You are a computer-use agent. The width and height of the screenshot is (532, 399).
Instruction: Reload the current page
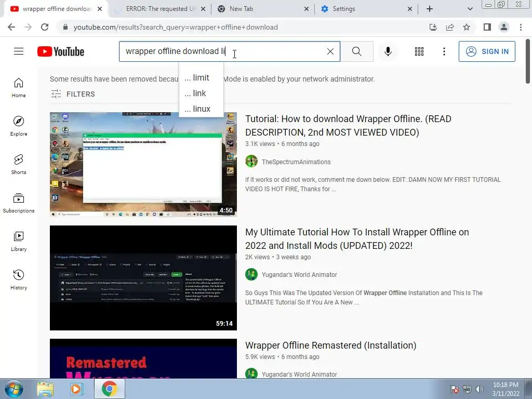click(45, 27)
